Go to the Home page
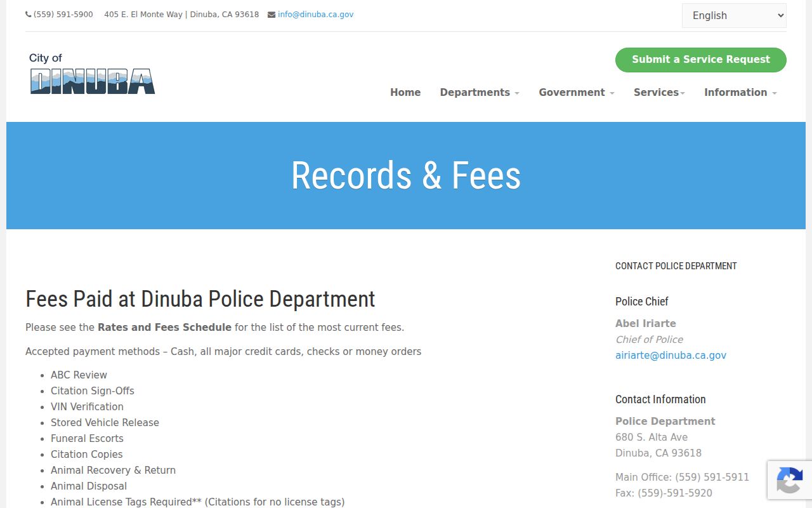This screenshot has height=508, width=812. point(405,93)
